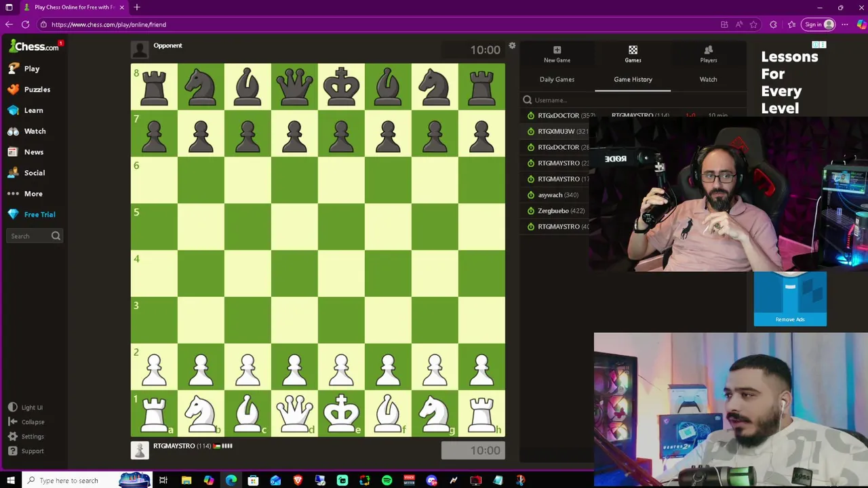
Task: Click the timer icon beside RTGXMU3W
Action: click(x=530, y=131)
